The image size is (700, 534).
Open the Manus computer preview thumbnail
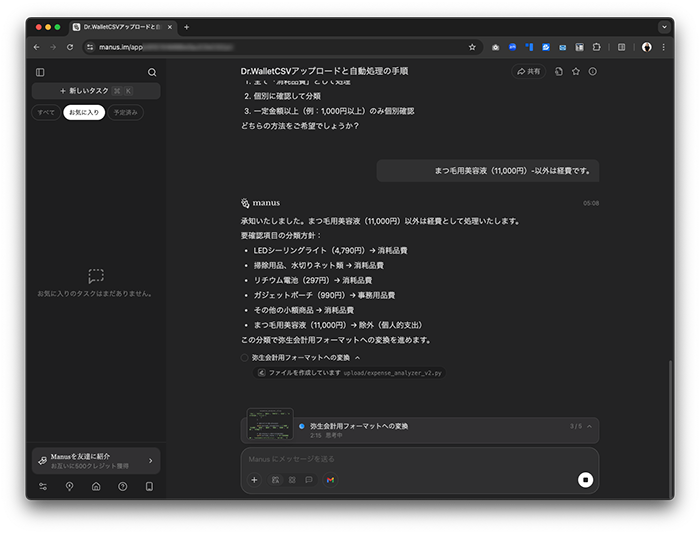pyautogui.click(x=270, y=424)
